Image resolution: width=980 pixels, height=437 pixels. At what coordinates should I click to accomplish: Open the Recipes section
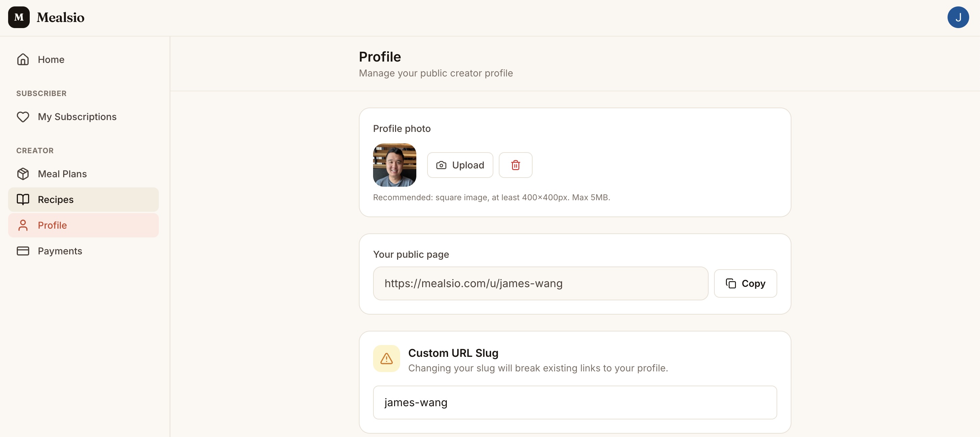[x=83, y=200]
